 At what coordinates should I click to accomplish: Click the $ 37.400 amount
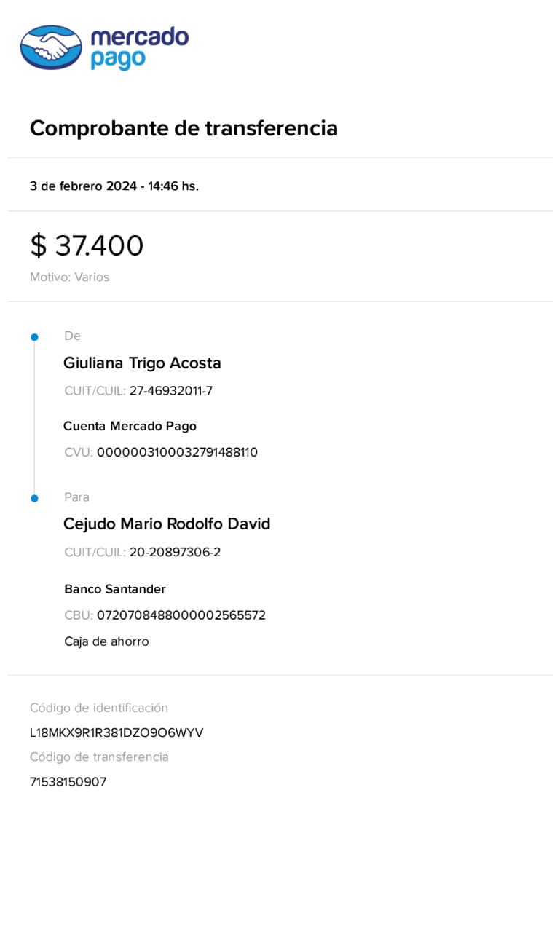click(87, 245)
